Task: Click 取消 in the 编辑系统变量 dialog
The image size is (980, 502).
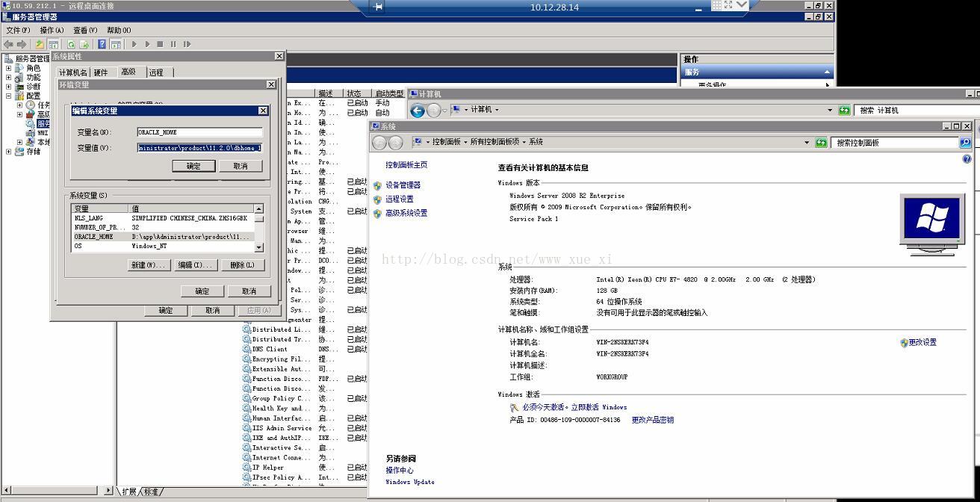Action: 241,166
